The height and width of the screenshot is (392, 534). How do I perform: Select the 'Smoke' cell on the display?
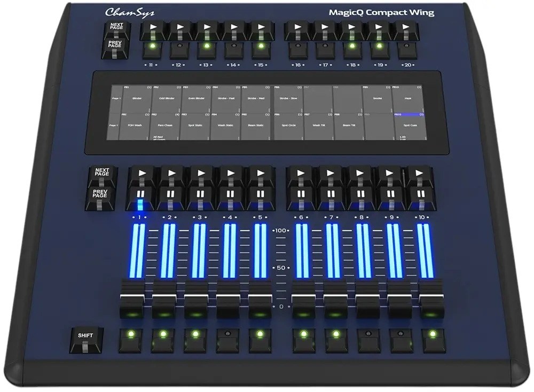(378, 99)
